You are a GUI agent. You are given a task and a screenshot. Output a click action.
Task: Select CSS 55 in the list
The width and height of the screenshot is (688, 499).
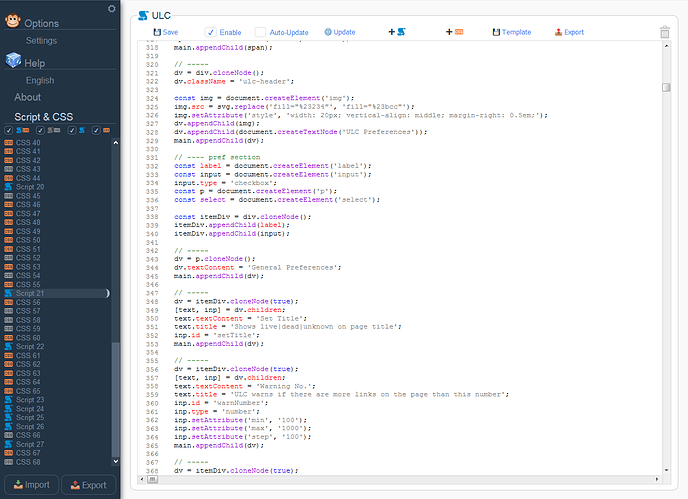point(27,284)
